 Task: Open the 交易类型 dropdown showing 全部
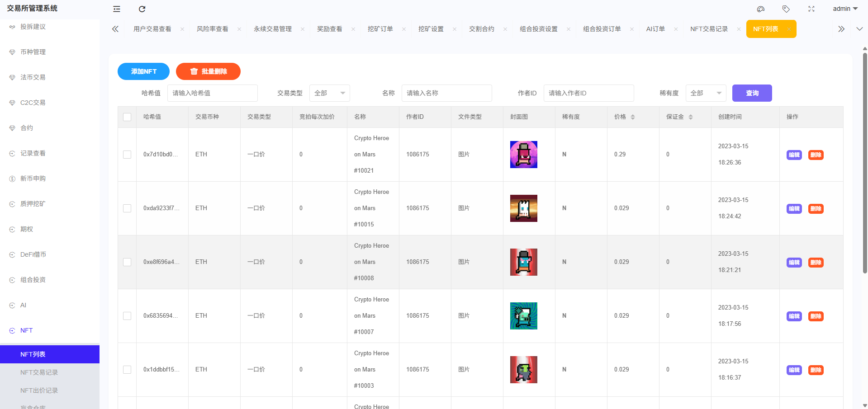point(329,93)
